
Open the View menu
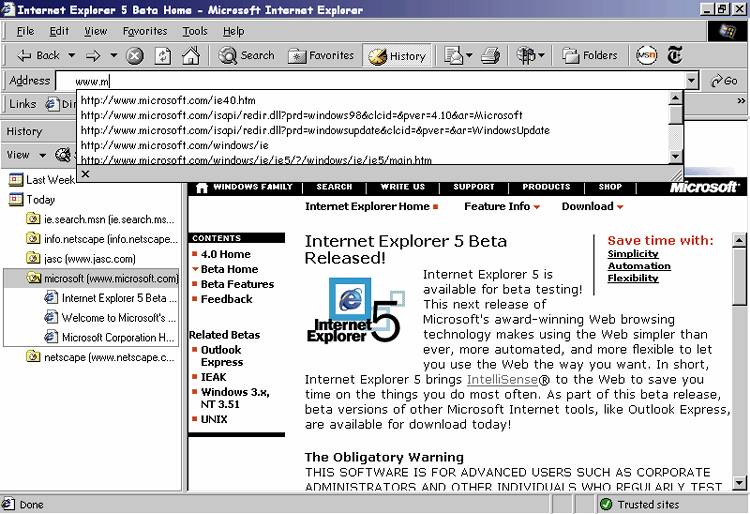coord(96,31)
